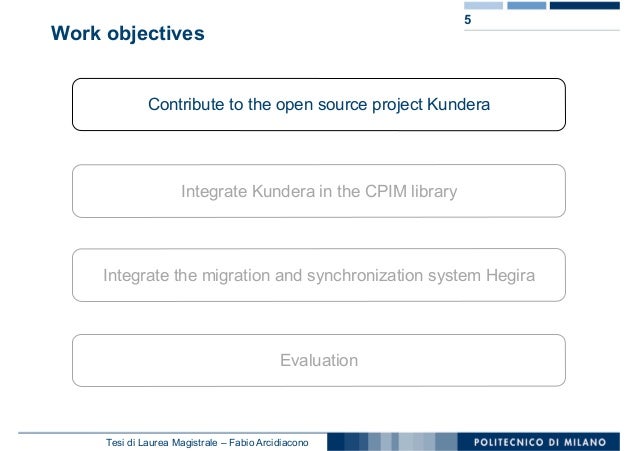Select the 'Evaluation' box
Image resolution: width=638 pixels, height=451 pixels.
coord(319,360)
